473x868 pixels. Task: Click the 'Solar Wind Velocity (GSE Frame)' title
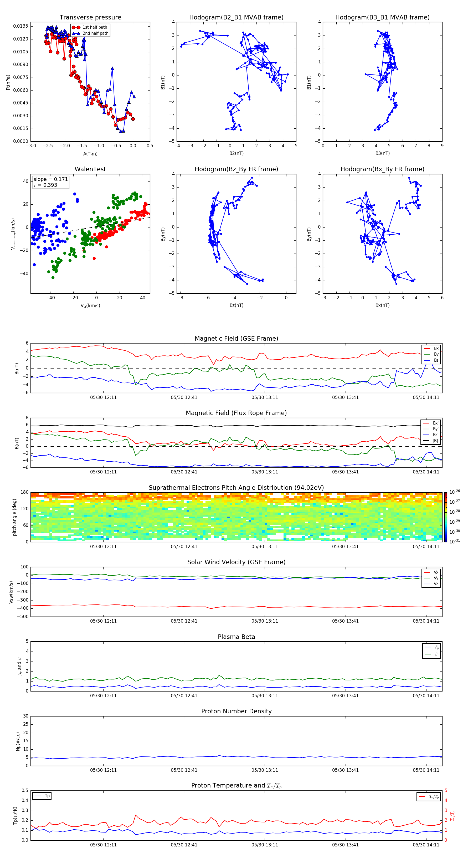(x=236, y=562)
